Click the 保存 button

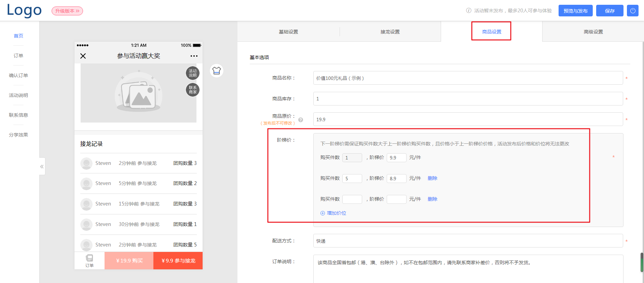609,11
